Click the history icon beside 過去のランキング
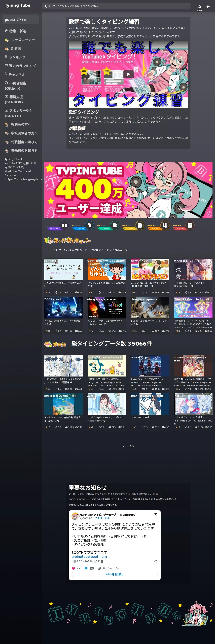 point(6,65)
